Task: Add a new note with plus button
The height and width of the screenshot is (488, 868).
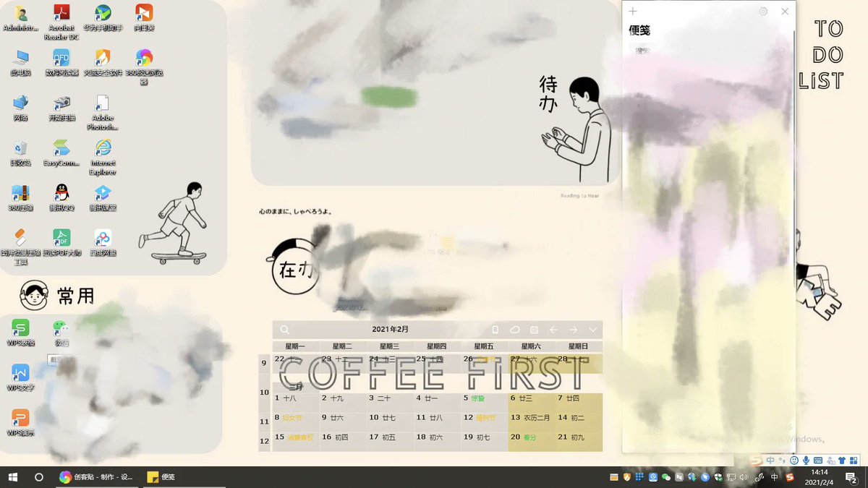Action: tap(633, 11)
